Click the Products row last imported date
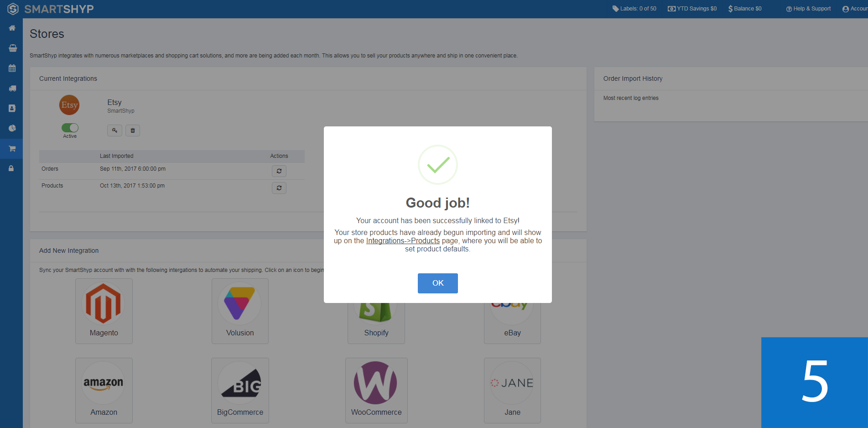This screenshot has height=428, width=868. 132,186
